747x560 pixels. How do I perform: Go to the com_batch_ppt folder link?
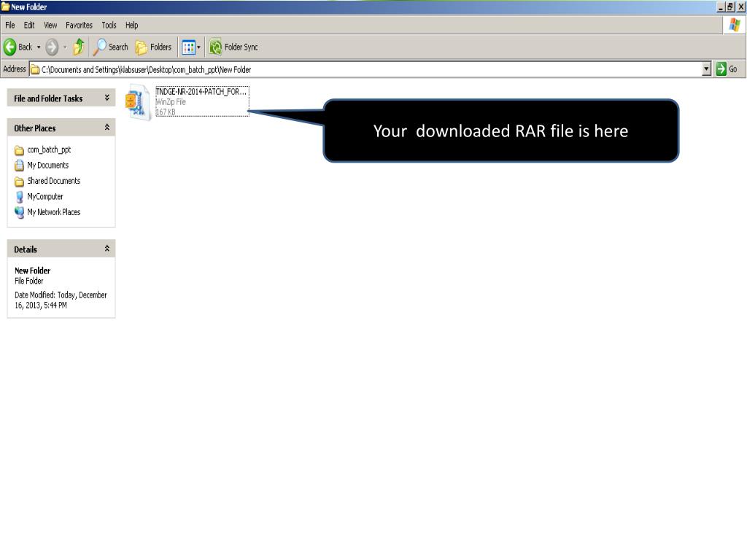[x=49, y=149]
